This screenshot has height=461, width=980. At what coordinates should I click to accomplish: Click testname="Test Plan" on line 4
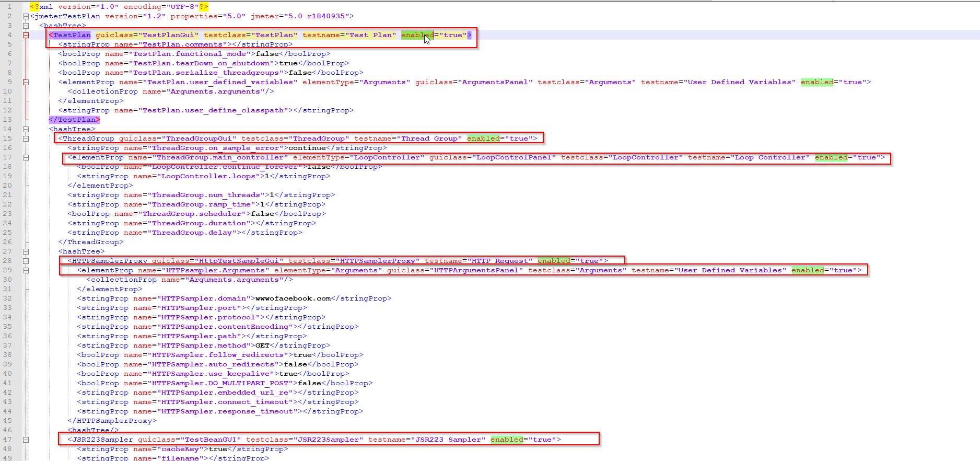pos(349,35)
